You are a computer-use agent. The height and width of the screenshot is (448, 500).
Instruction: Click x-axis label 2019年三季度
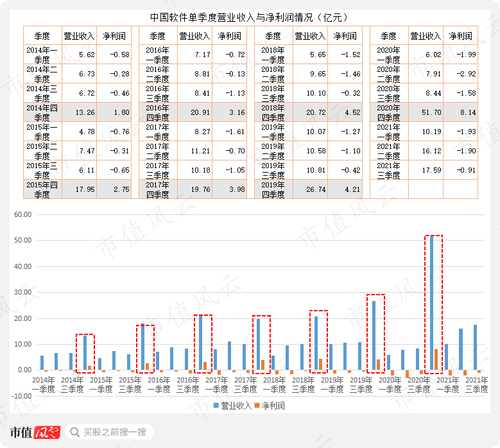click(361, 384)
